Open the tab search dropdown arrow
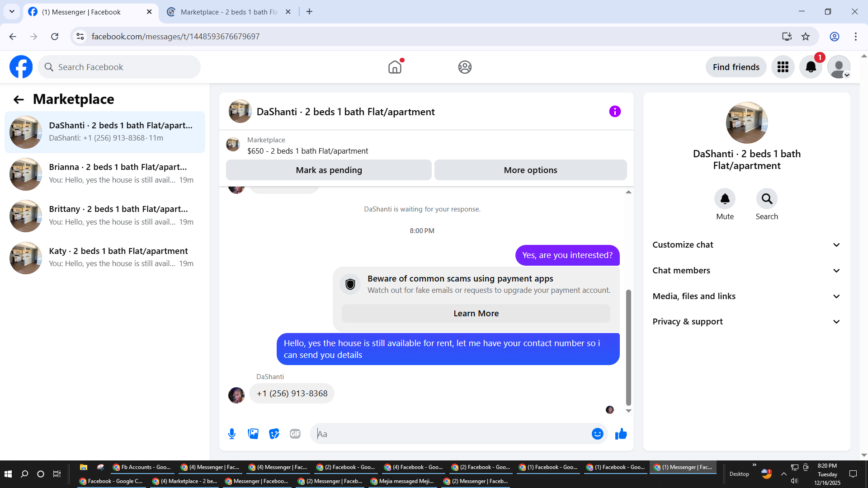 pos(12,12)
